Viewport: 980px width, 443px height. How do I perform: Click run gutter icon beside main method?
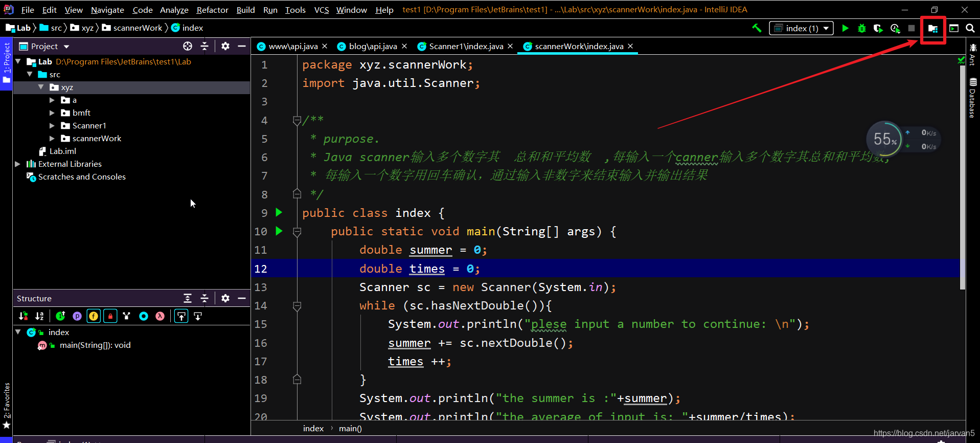point(279,231)
